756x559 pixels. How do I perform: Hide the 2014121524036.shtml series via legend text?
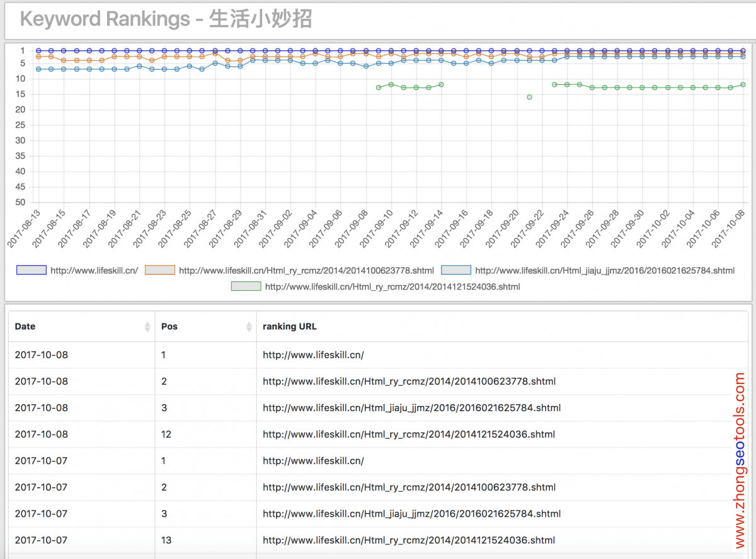pos(392,287)
